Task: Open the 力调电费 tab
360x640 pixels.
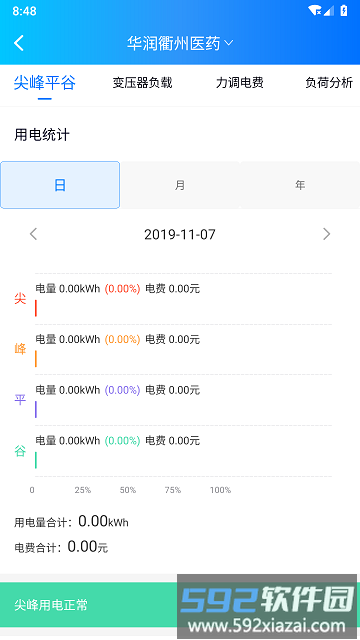Action: point(240,83)
